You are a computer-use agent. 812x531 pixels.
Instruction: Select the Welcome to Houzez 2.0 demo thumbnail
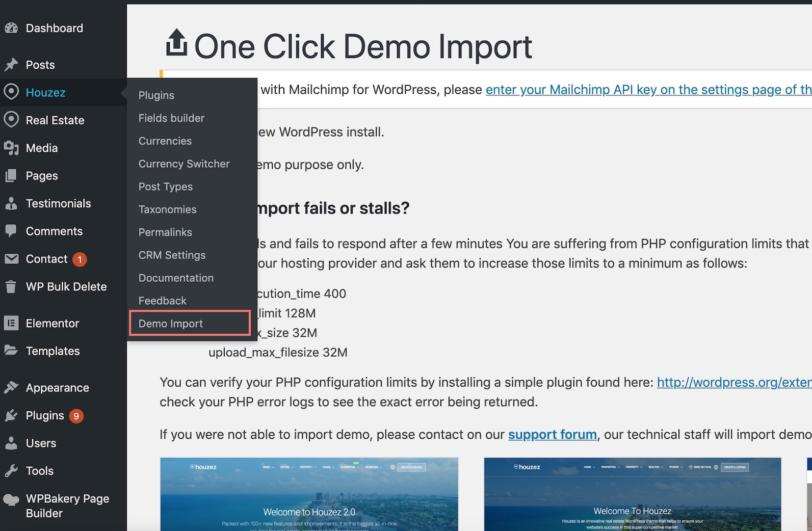(309, 494)
